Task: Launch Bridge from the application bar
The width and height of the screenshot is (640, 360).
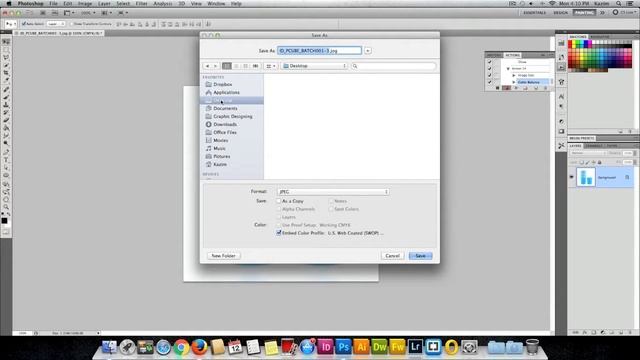Action: click(43, 13)
